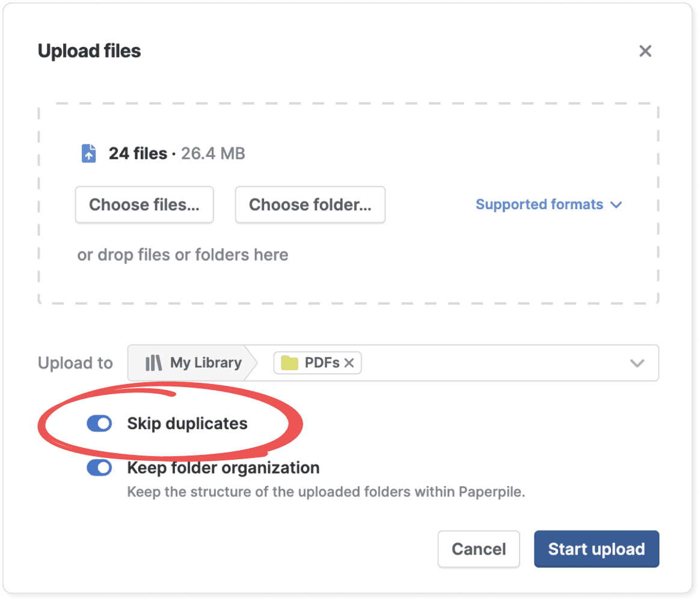Select the My Library breadcrumb
Viewport: 700px width, 601px height.
pyautogui.click(x=206, y=363)
